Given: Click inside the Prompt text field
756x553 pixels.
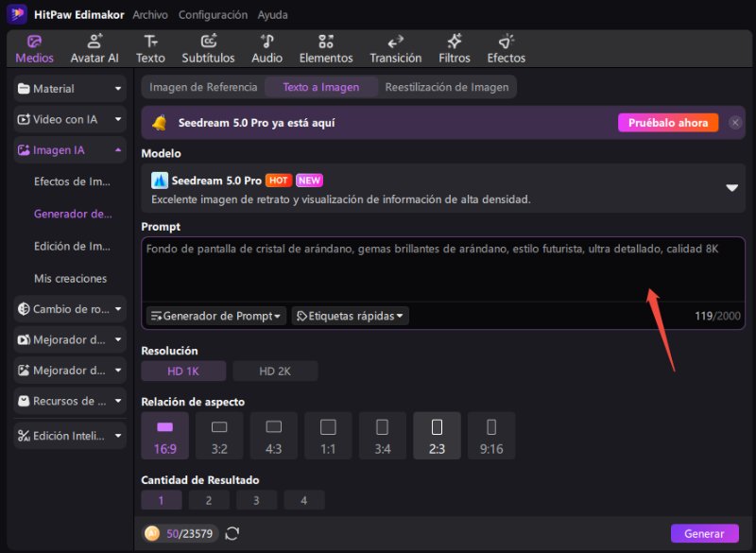Looking at the screenshot, I should (x=443, y=269).
